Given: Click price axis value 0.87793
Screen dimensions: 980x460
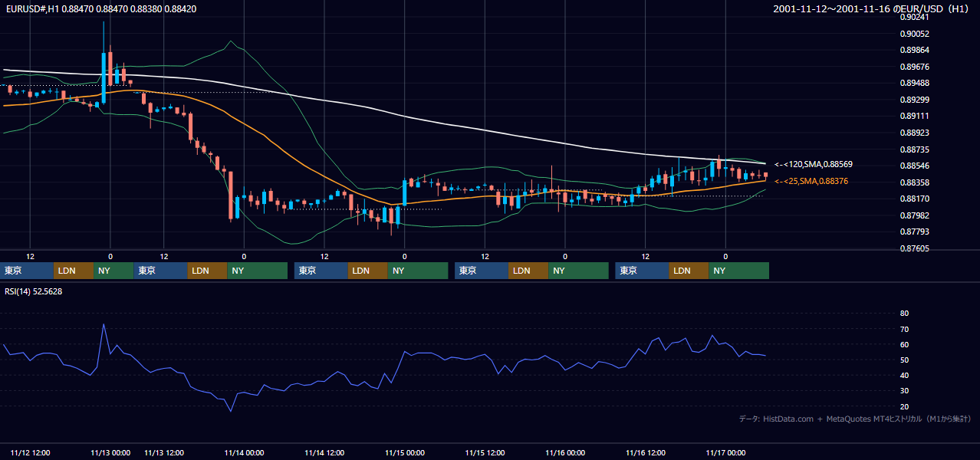Looking at the screenshot, I should (916, 232).
